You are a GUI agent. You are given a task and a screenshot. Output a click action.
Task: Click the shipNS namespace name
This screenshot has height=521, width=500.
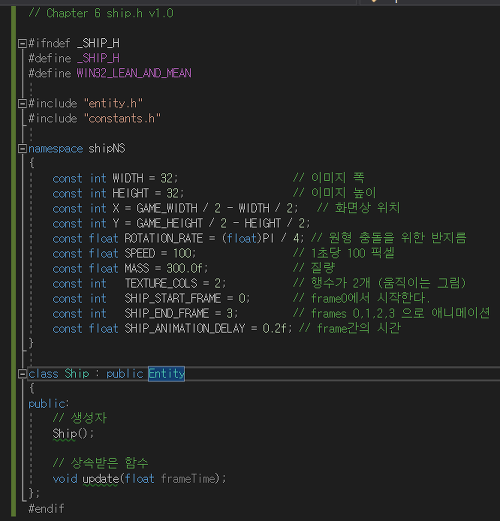(107, 148)
